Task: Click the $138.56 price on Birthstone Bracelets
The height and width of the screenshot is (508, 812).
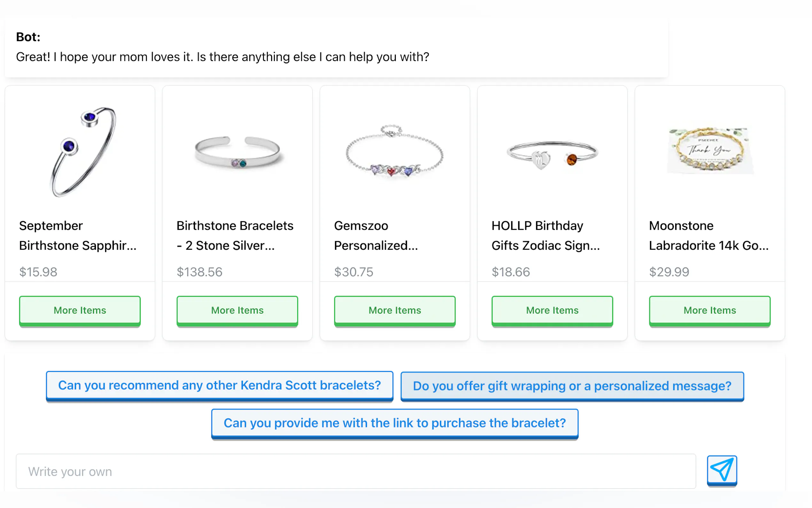Action: coord(200,272)
